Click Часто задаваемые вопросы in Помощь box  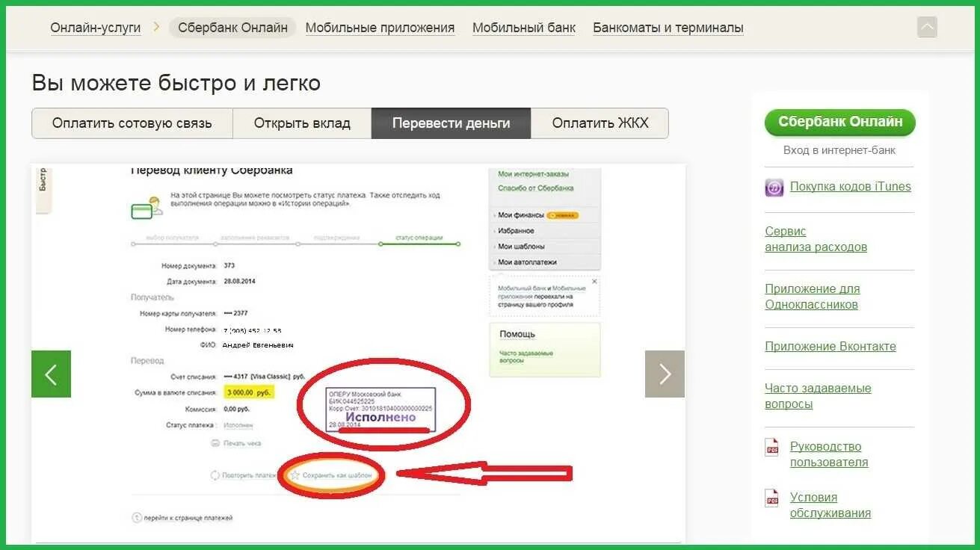(526, 356)
